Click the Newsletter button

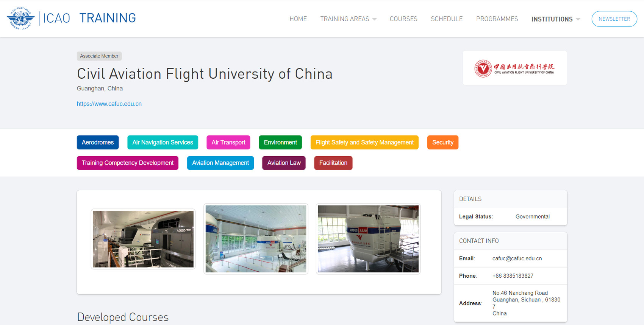pos(614,19)
